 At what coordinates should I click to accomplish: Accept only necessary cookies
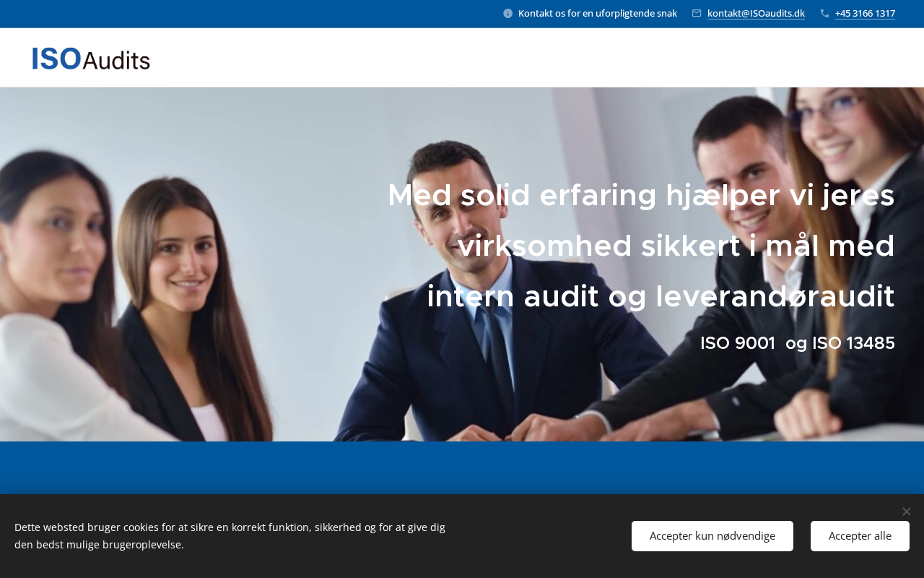712,536
